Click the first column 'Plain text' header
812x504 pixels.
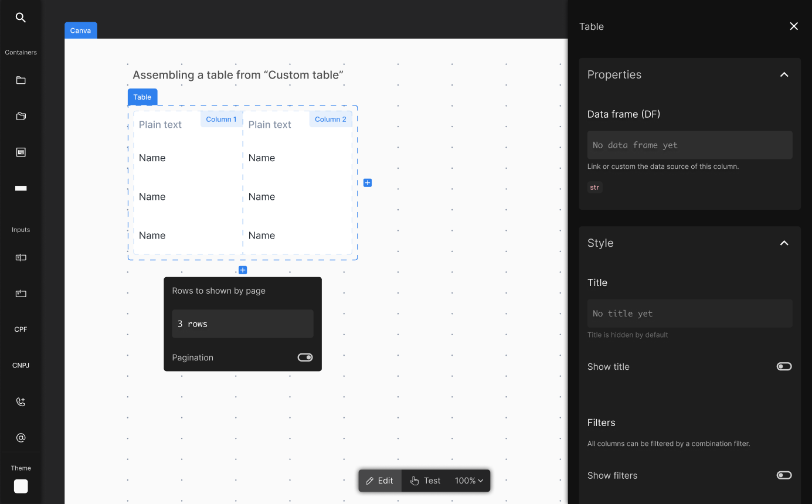coord(160,124)
